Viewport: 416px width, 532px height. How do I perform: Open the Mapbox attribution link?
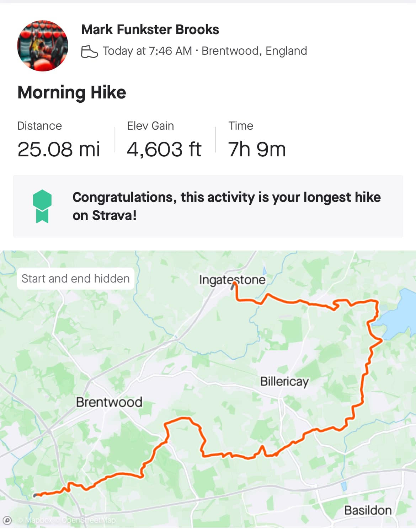click(x=38, y=520)
